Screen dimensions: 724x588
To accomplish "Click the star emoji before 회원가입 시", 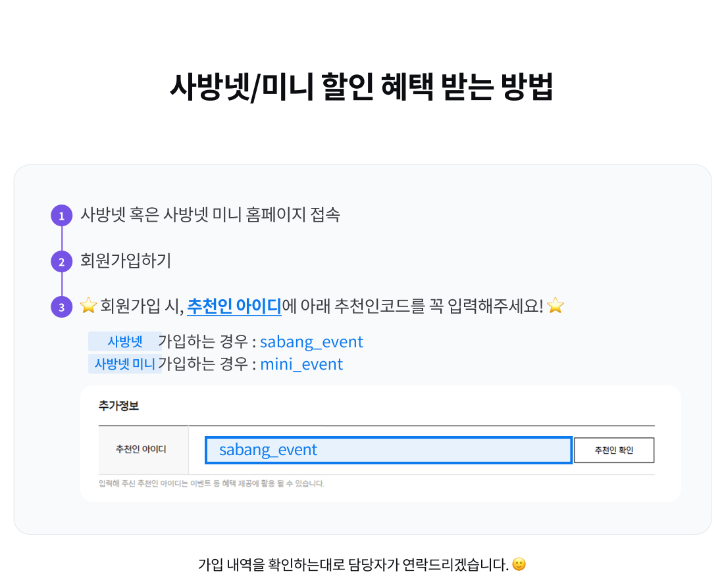I will pos(88,306).
